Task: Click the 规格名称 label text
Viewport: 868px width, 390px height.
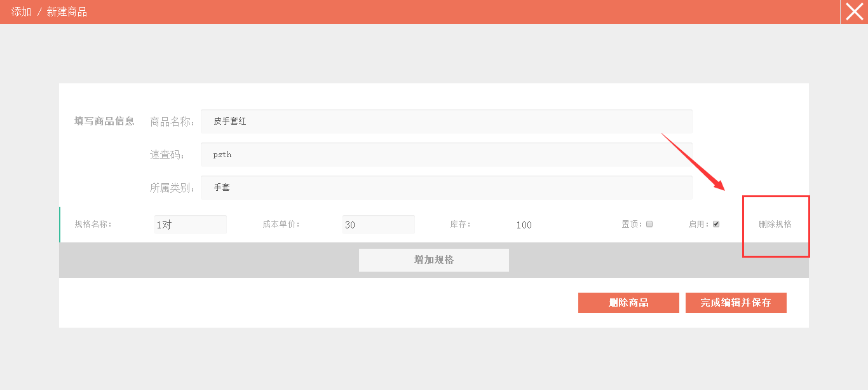Action: pyautogui.click(x=93, y=224)
